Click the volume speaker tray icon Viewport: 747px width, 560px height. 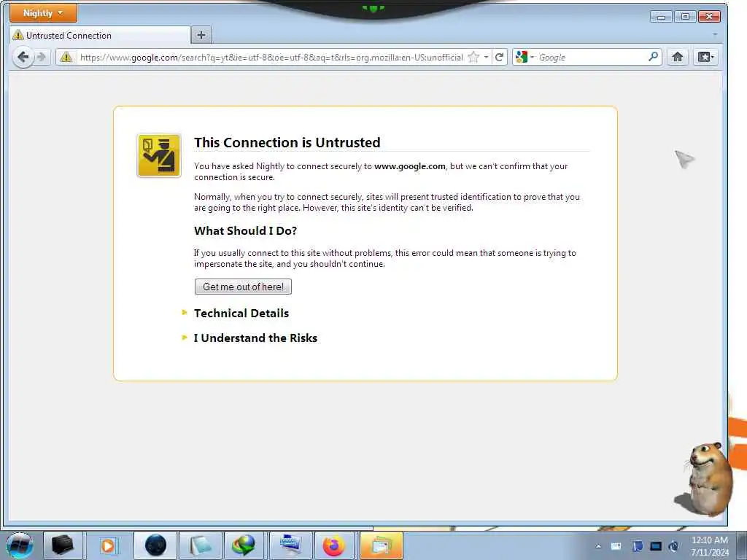[673, 546]
